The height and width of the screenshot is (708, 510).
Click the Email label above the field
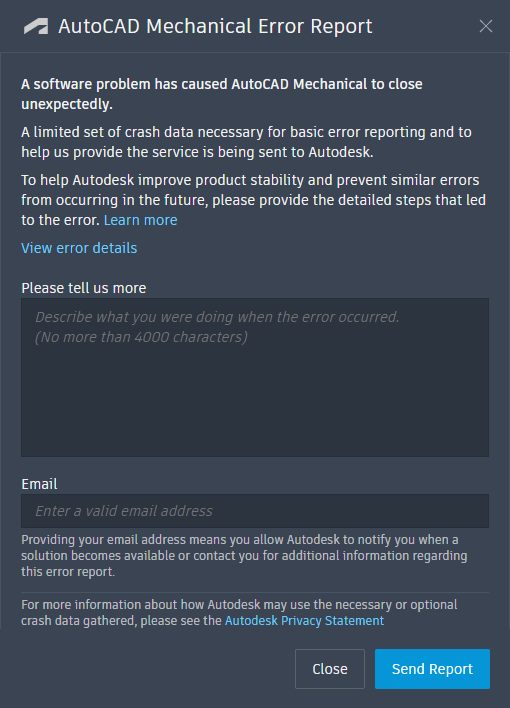coord(39,484)
